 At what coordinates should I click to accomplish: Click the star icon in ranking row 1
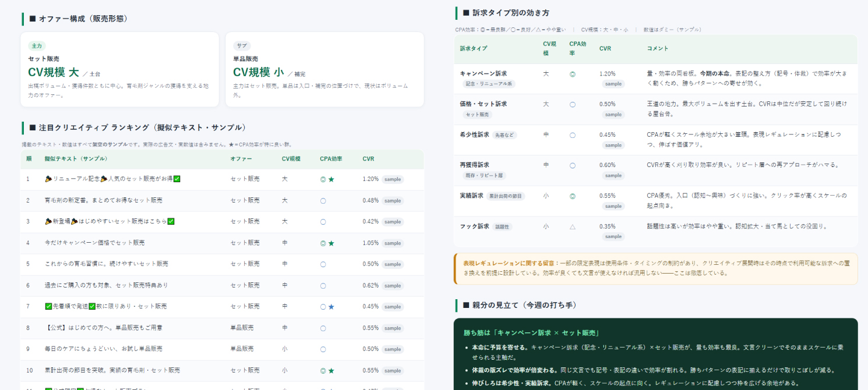[331, 179]
